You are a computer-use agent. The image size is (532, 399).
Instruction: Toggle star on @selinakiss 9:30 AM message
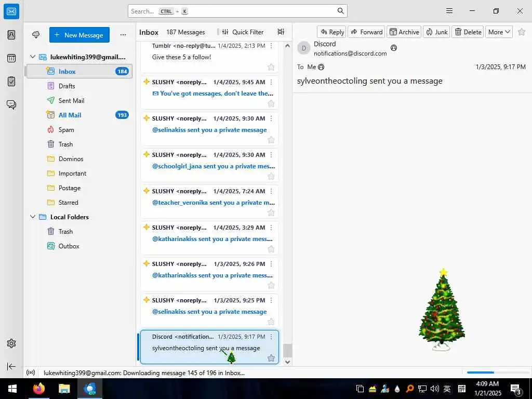tap(271, 140)
